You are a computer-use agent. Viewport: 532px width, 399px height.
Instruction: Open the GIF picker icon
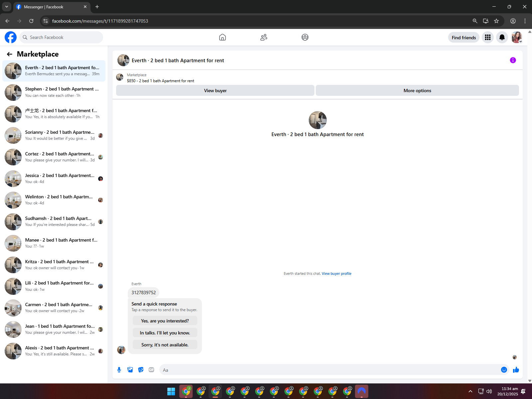tap(151, 370)
